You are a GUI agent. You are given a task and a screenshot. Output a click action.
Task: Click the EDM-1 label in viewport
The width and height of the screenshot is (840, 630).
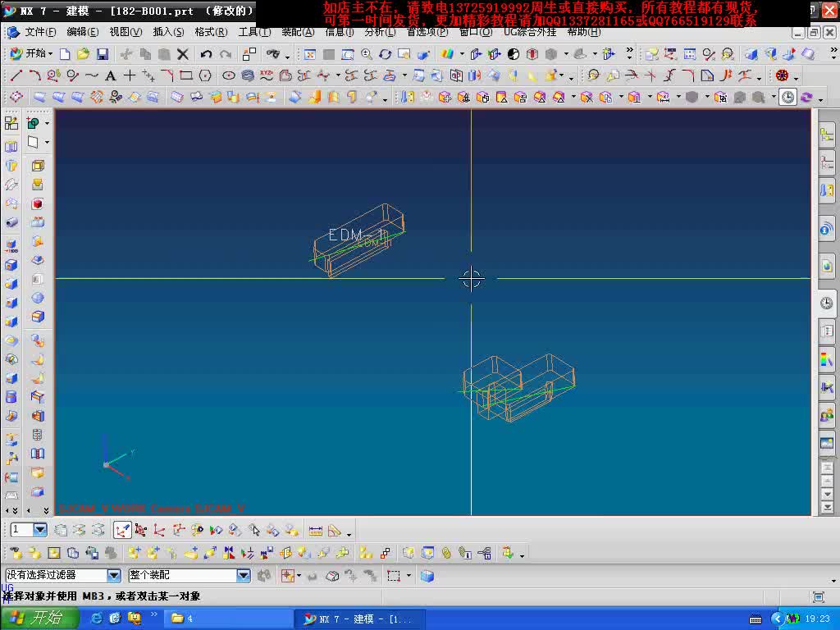(x=356, y=235)
